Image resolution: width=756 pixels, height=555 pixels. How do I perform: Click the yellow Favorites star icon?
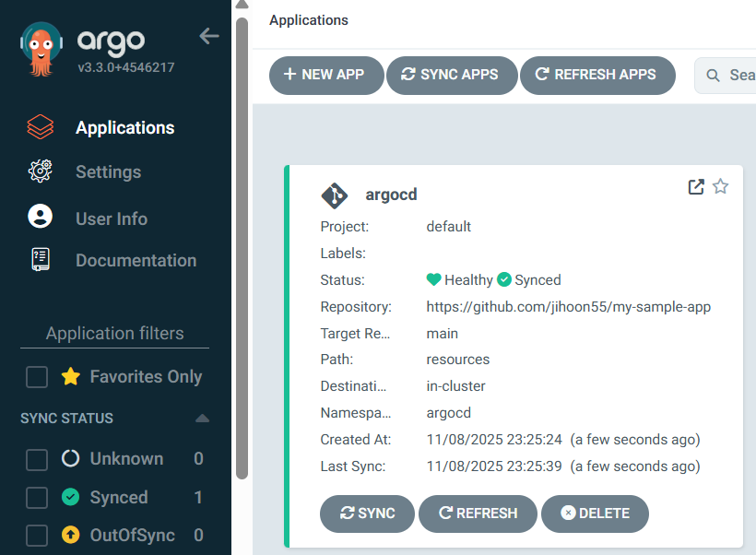(x=71, y=376)
